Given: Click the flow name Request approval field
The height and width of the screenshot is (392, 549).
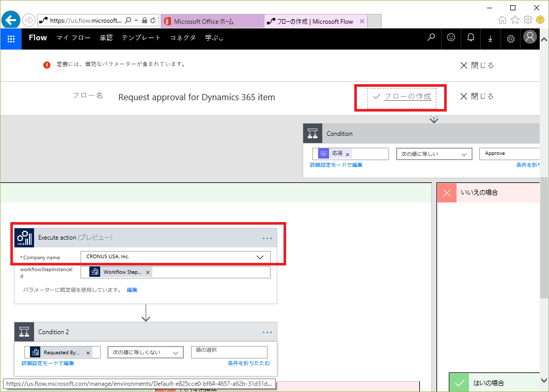Looking at the screenshot, I should pos(196,97).
